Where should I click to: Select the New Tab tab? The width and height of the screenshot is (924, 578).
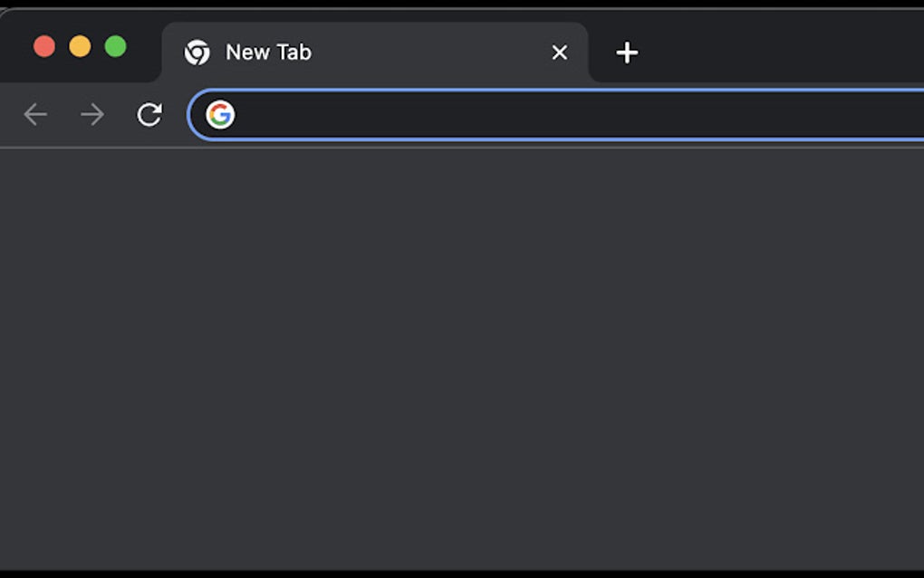pos(362,52)
